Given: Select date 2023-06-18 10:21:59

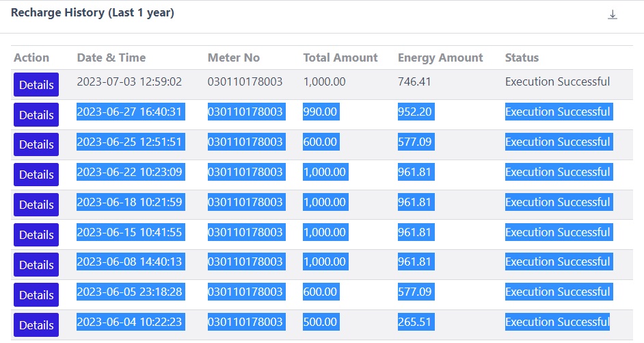Looking at the screenshot, I should pos(131,202).
